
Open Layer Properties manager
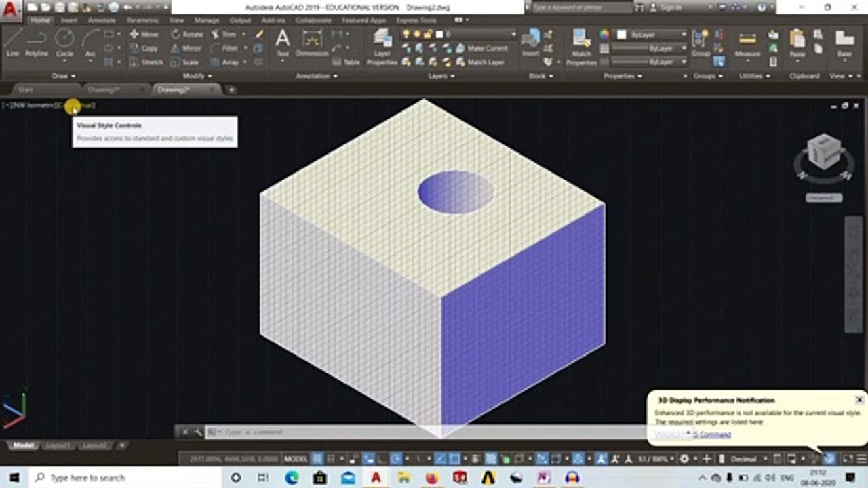(382, 47)
